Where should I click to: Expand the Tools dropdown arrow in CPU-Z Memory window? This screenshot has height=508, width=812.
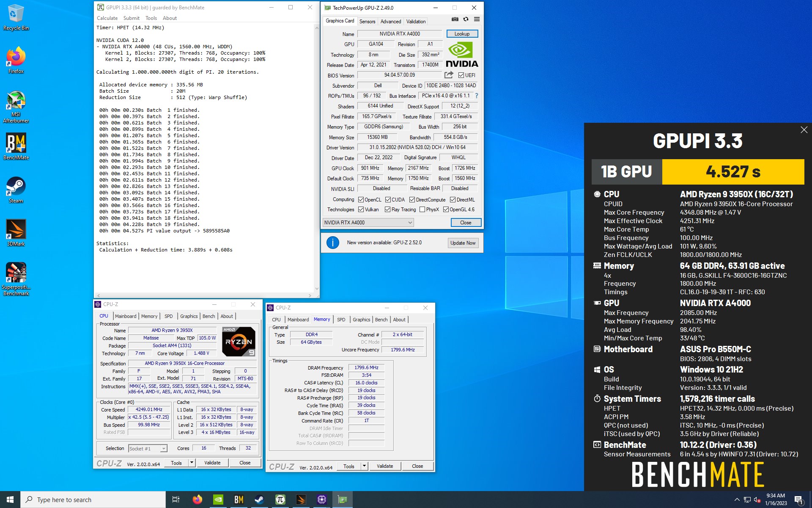[364, 466]
